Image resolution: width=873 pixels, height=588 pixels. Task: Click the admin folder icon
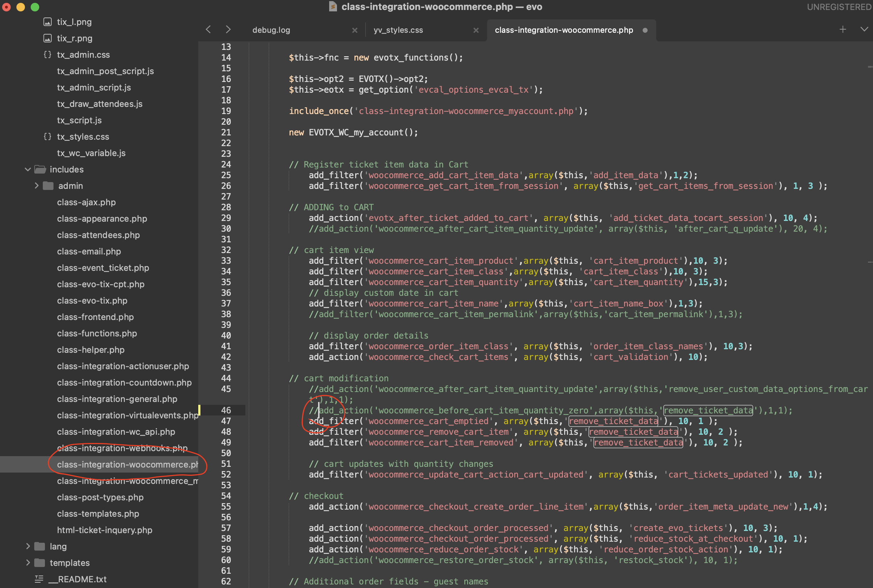48,186
